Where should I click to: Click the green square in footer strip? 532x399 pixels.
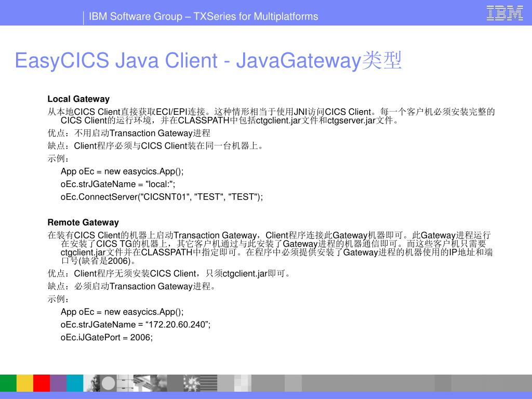(x=8, y=383)
